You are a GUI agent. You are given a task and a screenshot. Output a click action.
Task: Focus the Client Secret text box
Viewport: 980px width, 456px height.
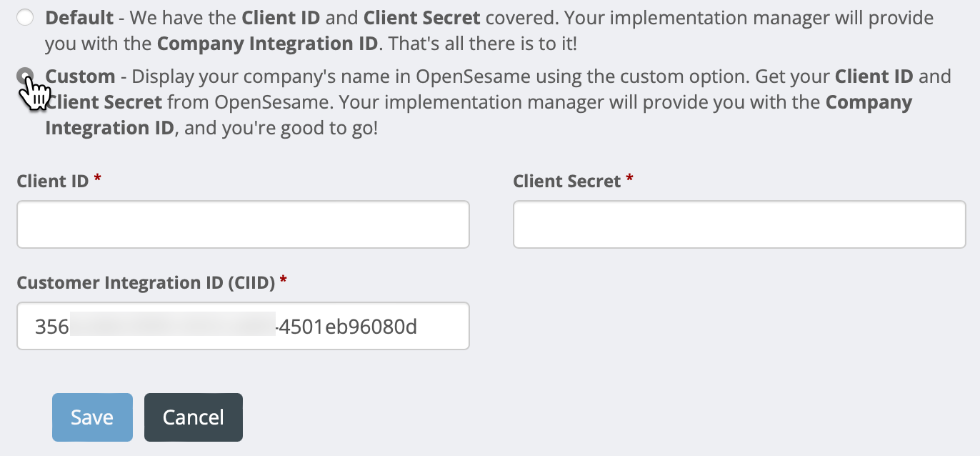coord(739,224)
